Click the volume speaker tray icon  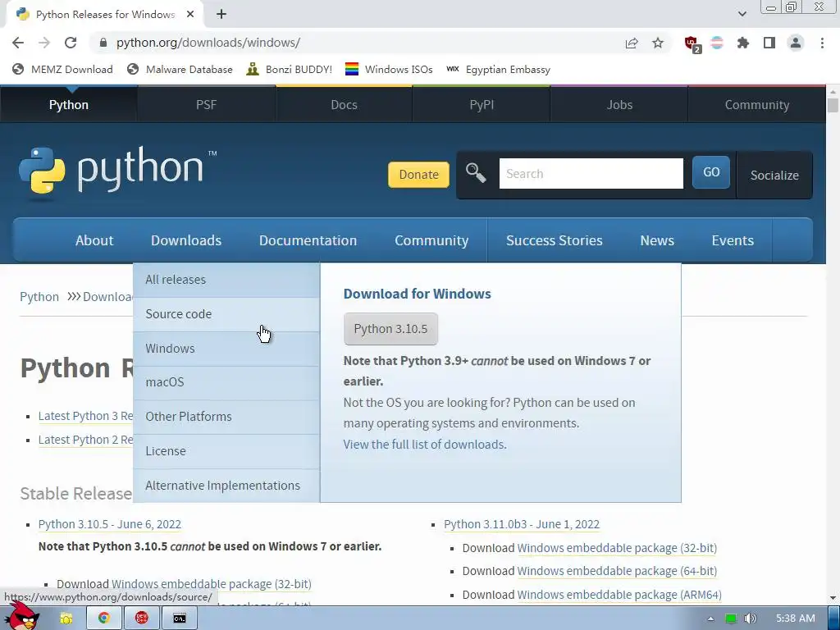point(750,619)
